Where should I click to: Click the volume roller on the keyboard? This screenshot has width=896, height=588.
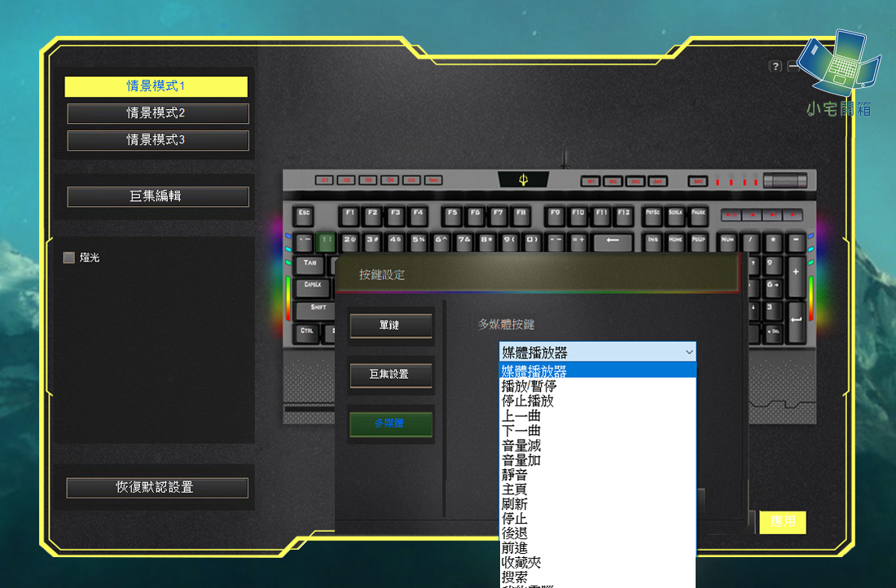pos(785,181)
